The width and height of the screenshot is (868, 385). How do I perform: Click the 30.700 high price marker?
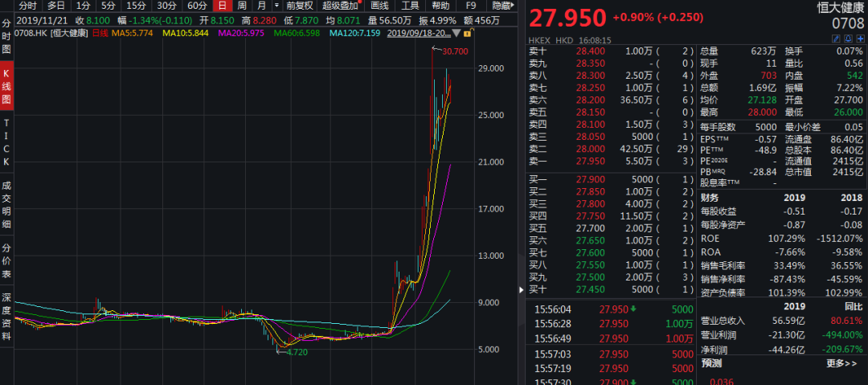point(456,51)
